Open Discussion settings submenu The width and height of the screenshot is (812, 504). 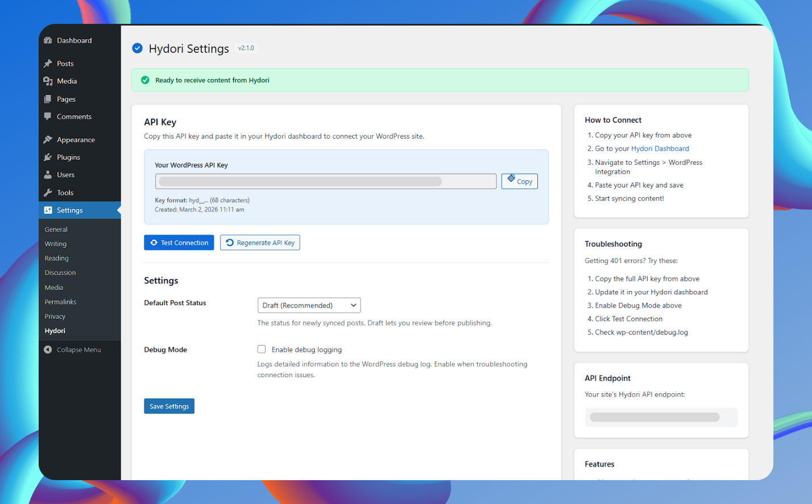pos(60,273)
